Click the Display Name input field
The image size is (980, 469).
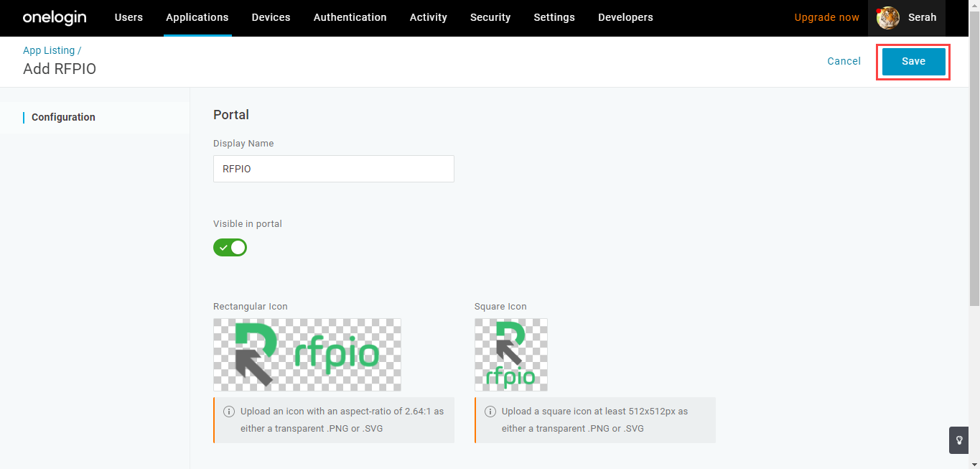point(334,169)
